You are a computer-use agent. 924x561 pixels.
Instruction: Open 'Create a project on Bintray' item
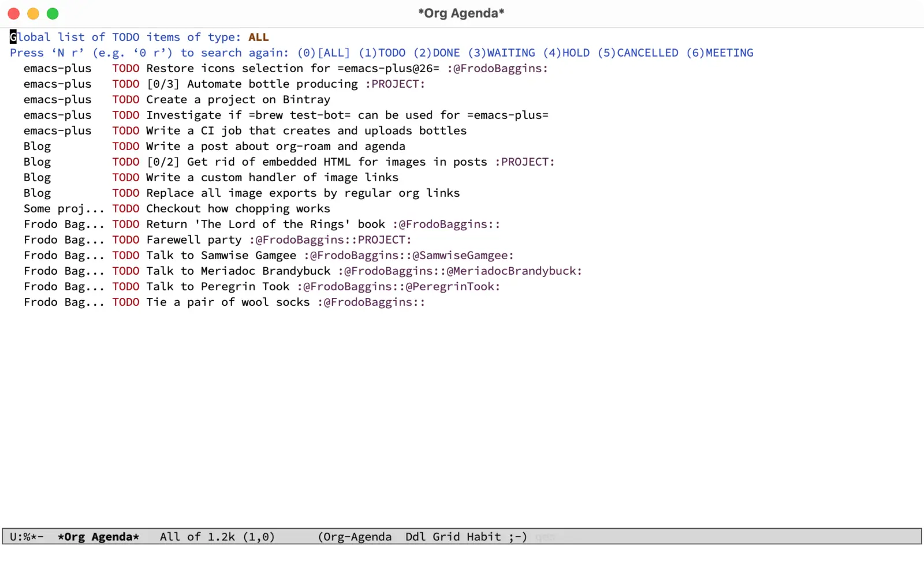[x=238, y=99]
